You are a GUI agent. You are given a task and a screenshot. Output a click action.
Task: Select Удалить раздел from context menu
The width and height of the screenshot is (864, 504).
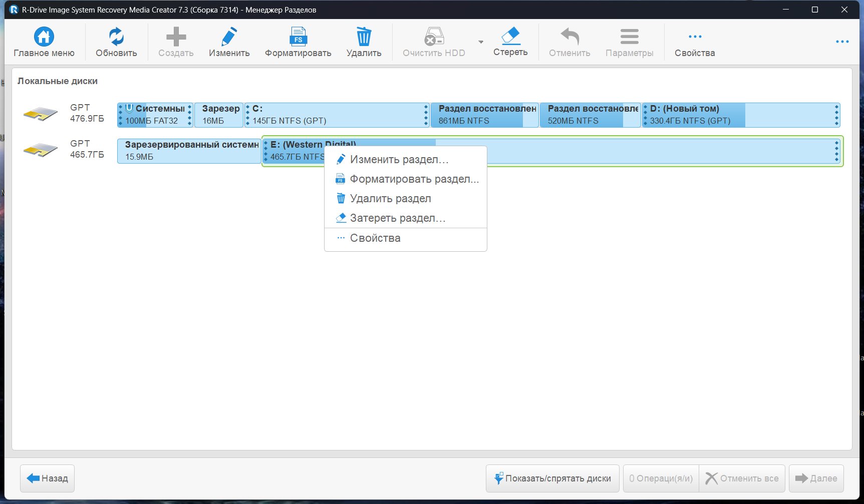(390, 199)
